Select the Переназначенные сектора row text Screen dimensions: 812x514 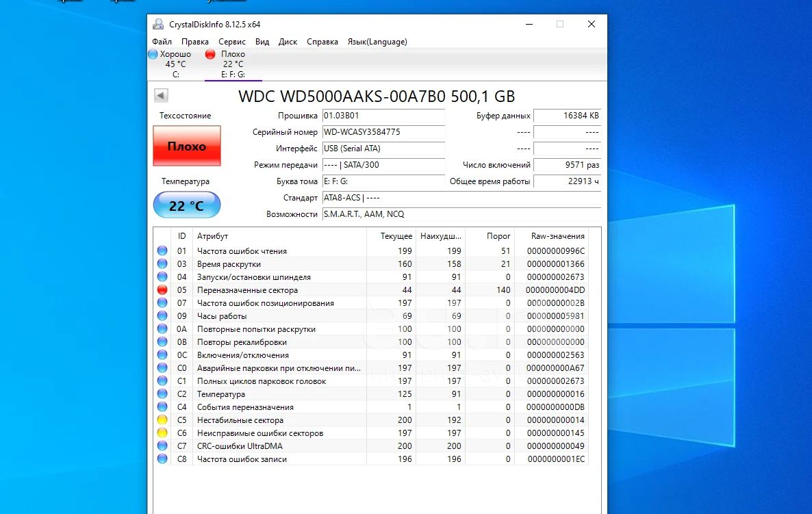click(247, 290)
